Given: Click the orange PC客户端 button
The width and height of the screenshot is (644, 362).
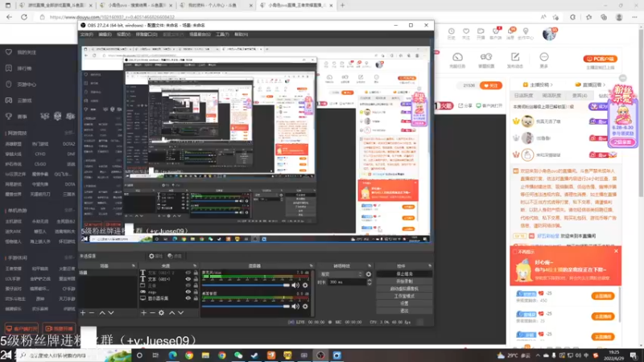Looking at the screenshot, I should pyautogui.click(x=601, y=59).
